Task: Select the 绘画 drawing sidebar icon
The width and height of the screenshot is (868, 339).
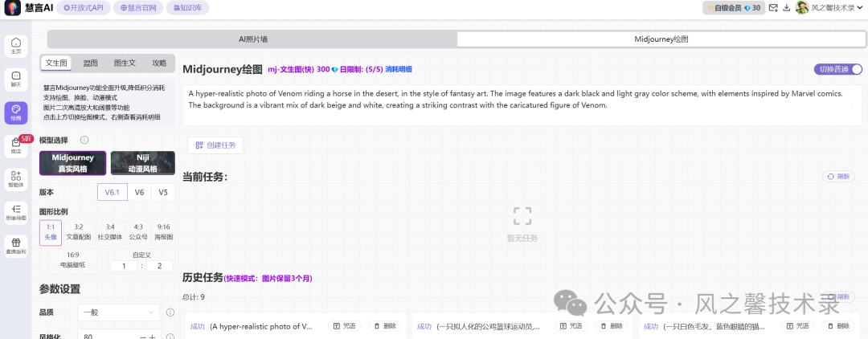Action: (x=16, y=112)
